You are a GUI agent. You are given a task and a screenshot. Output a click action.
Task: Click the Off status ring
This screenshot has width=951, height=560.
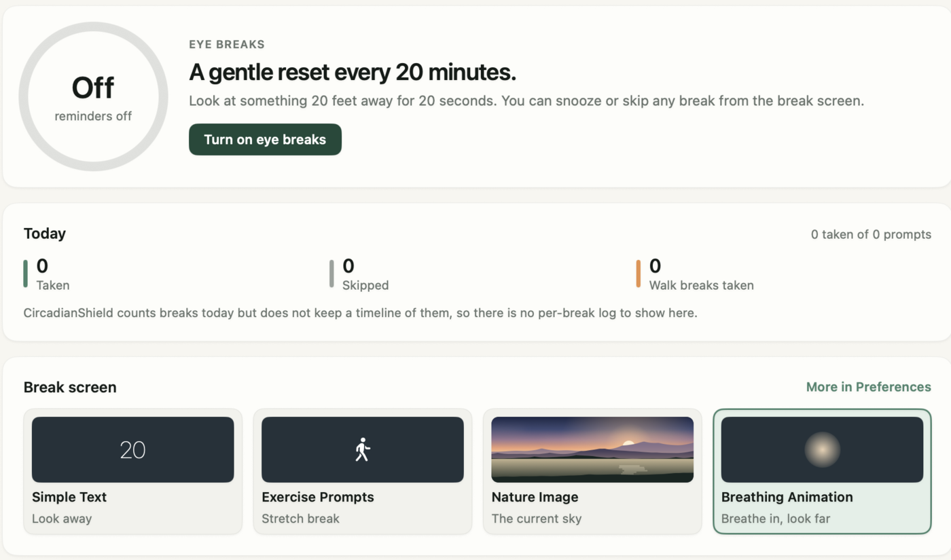coord(93,96)
